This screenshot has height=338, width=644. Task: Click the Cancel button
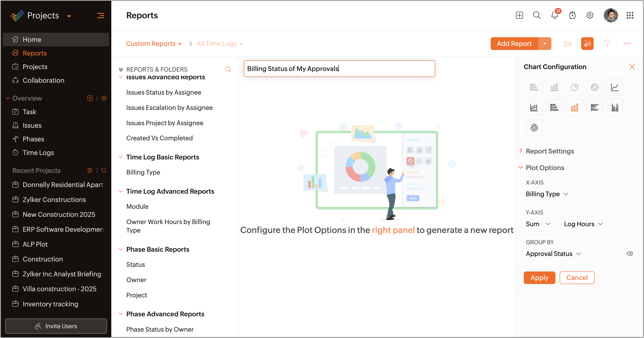click(577, 277)
